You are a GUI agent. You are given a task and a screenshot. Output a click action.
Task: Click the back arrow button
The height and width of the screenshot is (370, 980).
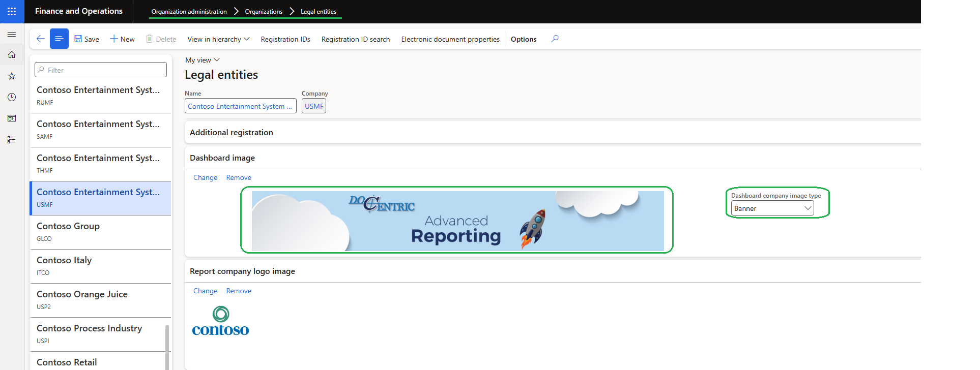(41, 39)
